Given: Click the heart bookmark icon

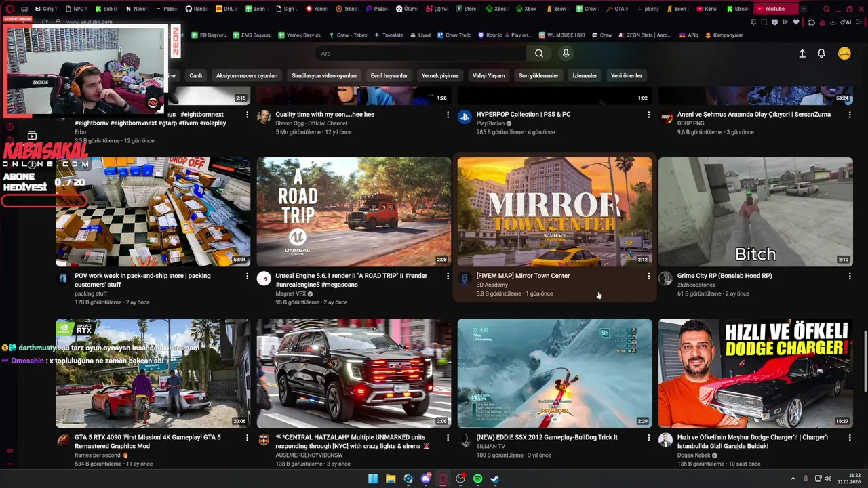Looking at the screenshot, I should 796,22.
